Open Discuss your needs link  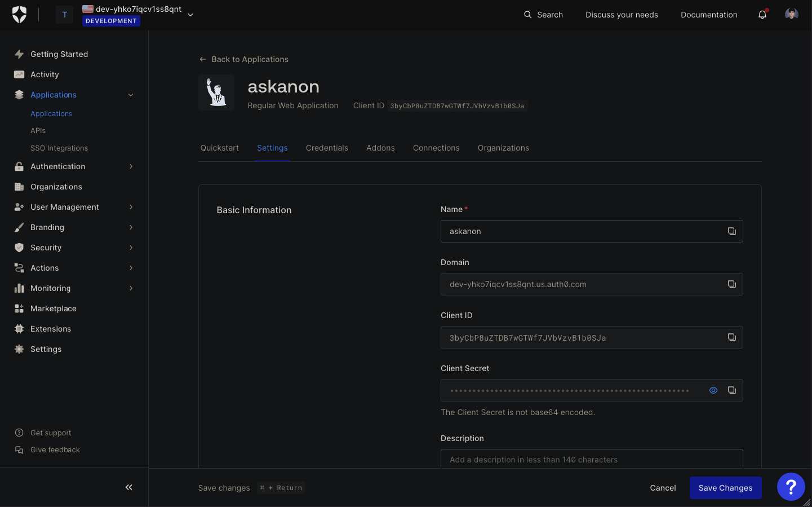(x=622, y=15)
